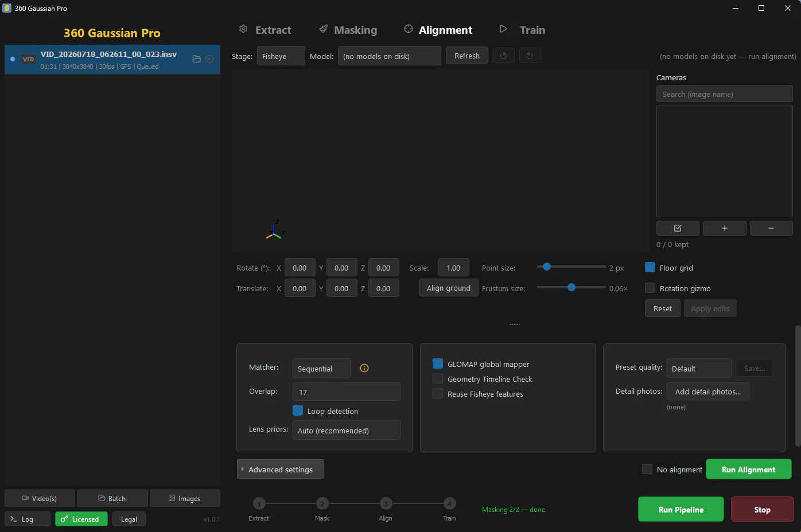801x532 pixels.
Task: Click the redo arrow icon in Model toolbar
Action: coord(530,56)
